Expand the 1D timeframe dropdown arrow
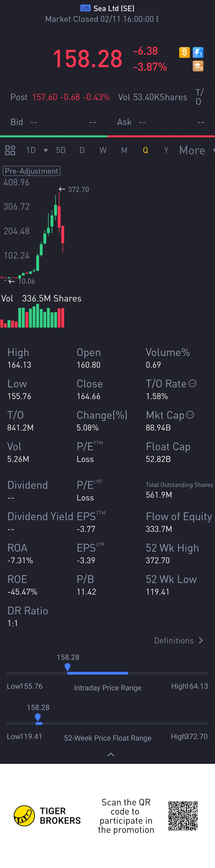 click(46, 150)
